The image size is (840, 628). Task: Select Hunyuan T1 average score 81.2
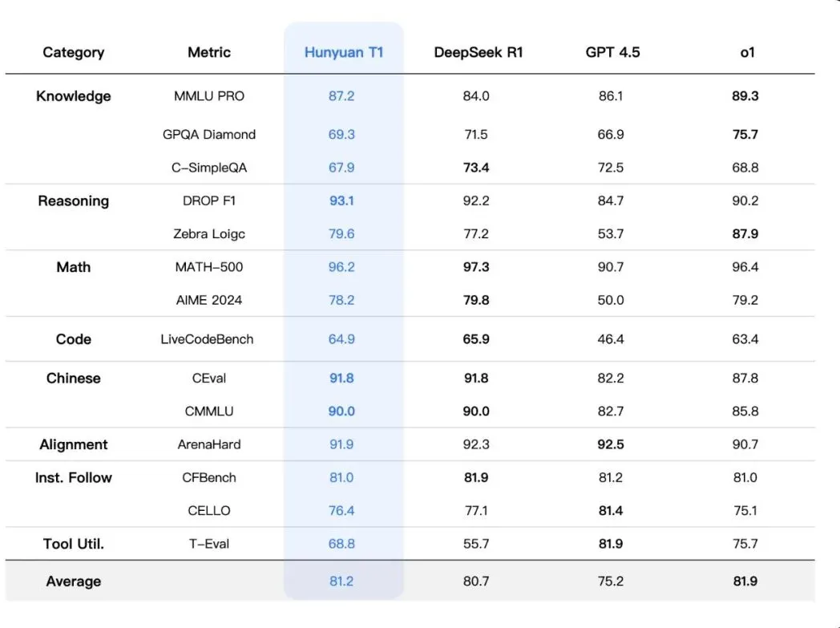(341, 581)
